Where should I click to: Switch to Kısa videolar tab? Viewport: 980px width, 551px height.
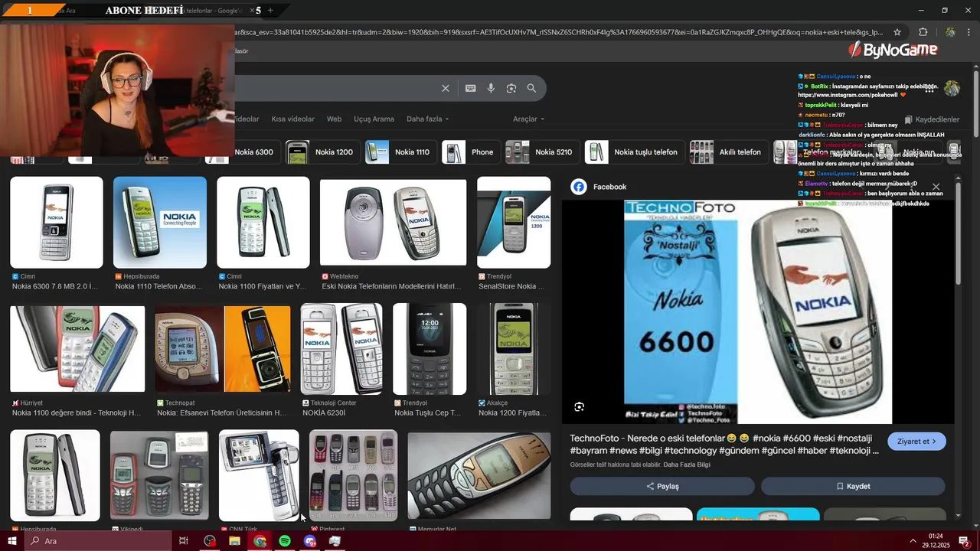(x=292, y=119)
